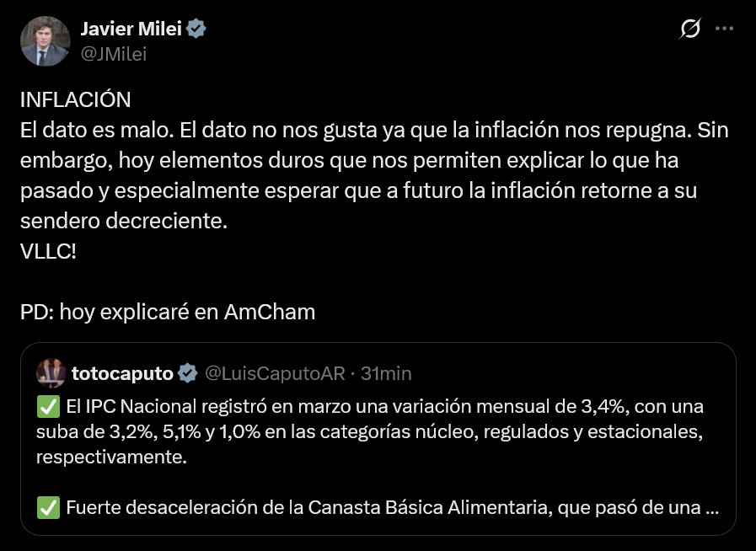
Task: Open Javier Milei's profile picture
Action: point(45,41)
